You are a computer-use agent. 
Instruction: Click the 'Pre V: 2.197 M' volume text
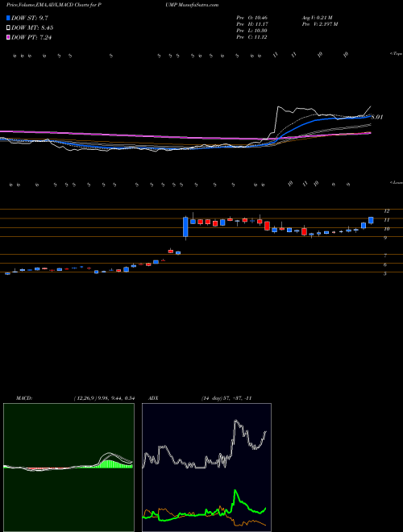[x=319, y=24]
